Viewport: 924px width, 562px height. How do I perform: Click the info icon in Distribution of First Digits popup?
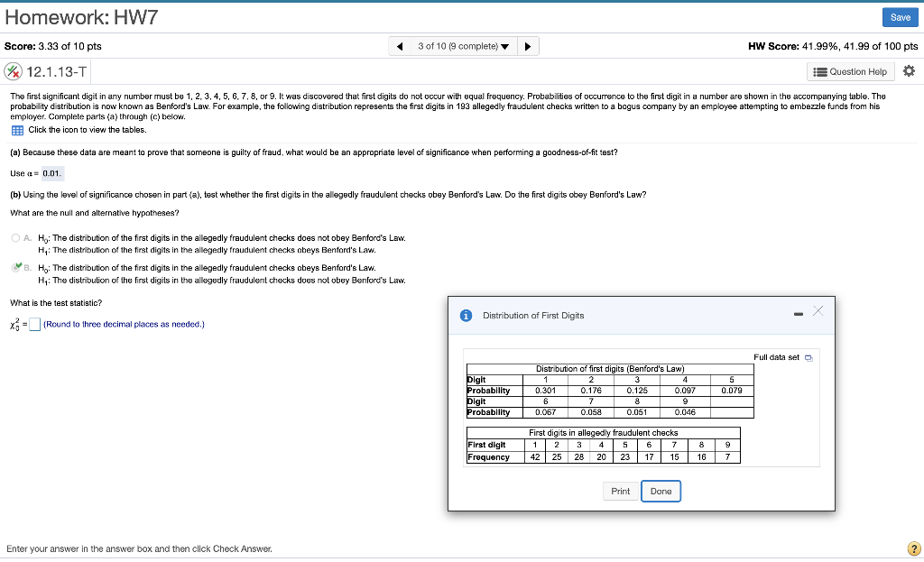point(466,316)
